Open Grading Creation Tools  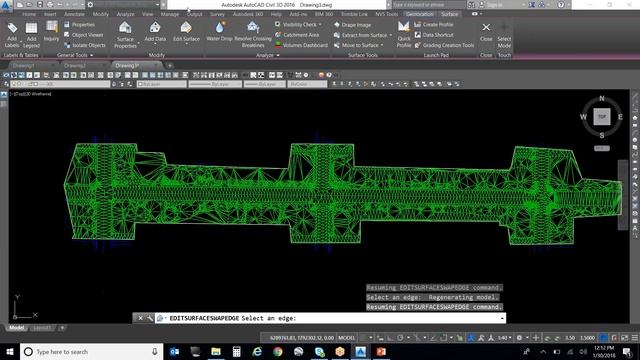444,45
